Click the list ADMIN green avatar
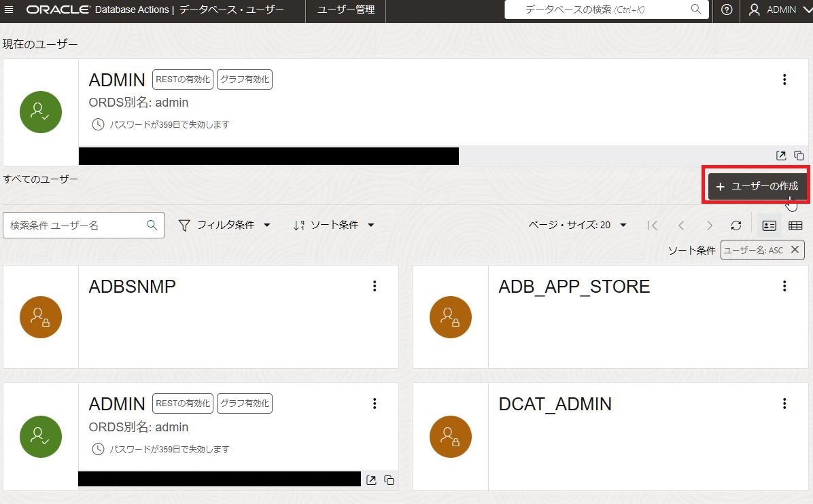Image resolution: width=813 pixels, height=504 pixels. (x=40, y=437)
